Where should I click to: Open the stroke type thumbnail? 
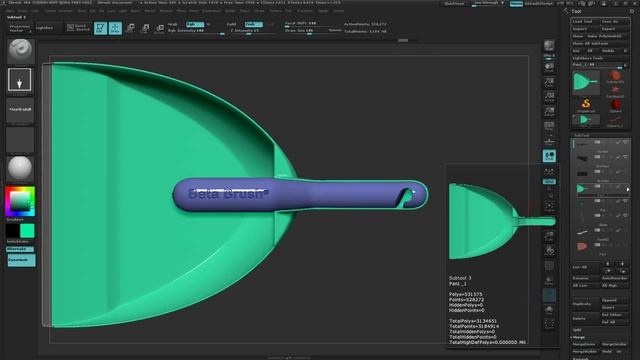click(x=20, y=80)
